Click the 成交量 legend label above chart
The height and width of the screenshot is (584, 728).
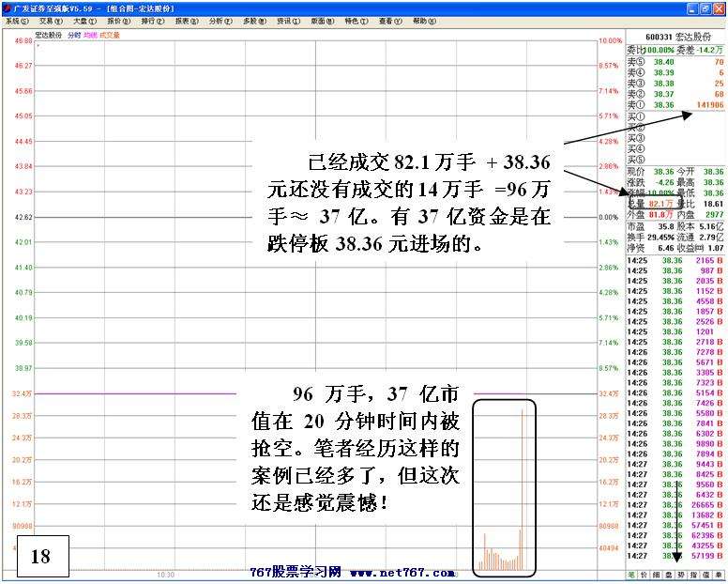(x=110, y=35)
